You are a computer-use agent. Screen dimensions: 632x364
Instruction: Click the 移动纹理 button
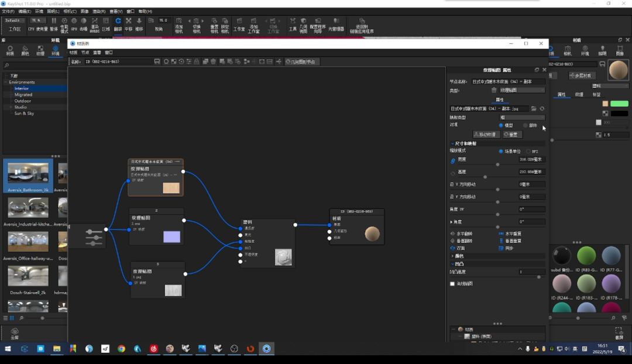[486, 135]
